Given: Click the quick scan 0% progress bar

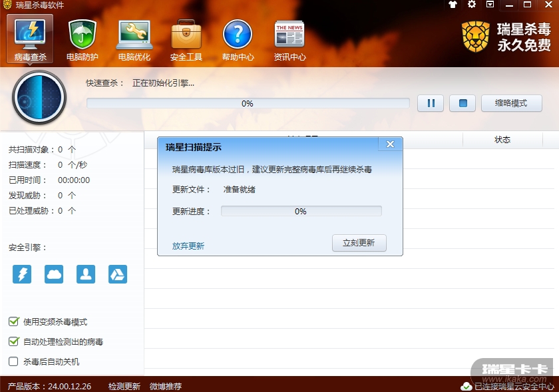Looking at the screenshot, I should pos(248,103).
